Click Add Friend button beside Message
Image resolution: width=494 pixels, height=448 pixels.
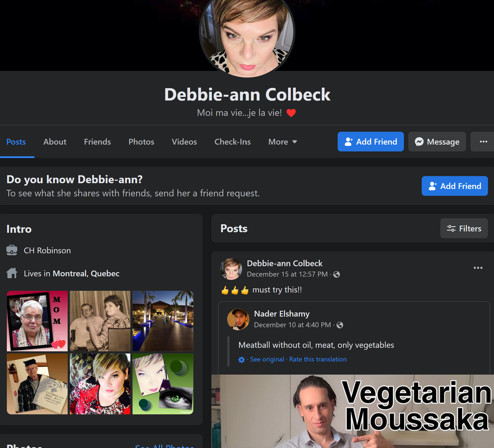pyautogui.click(x=371, y=142)
